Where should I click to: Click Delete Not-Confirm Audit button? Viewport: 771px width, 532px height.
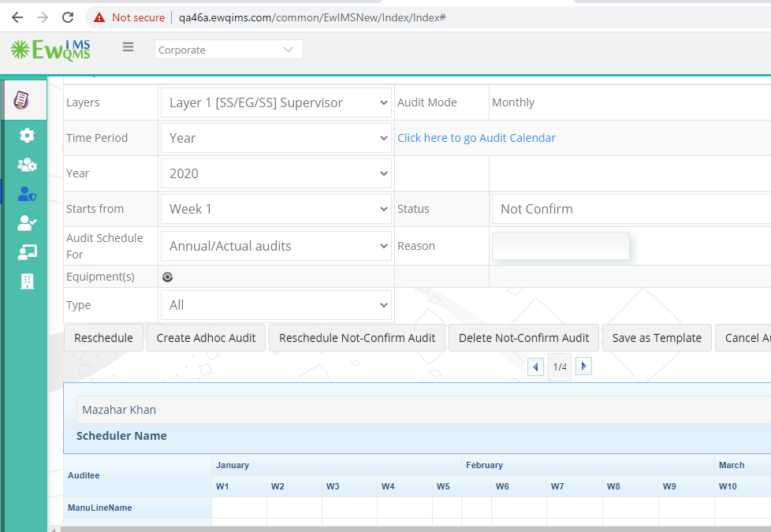click(523, 338)
